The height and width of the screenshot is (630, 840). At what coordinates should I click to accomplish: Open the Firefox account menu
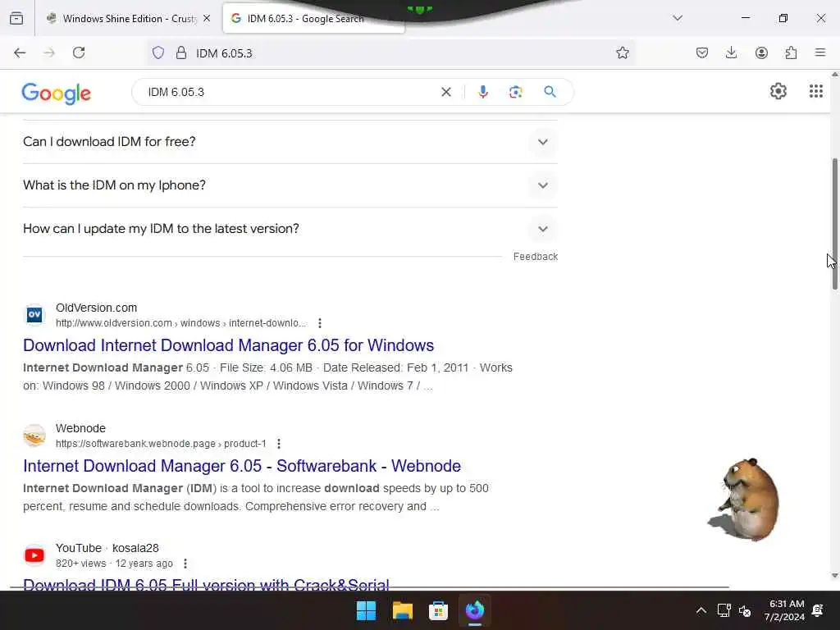coord(761,52)
